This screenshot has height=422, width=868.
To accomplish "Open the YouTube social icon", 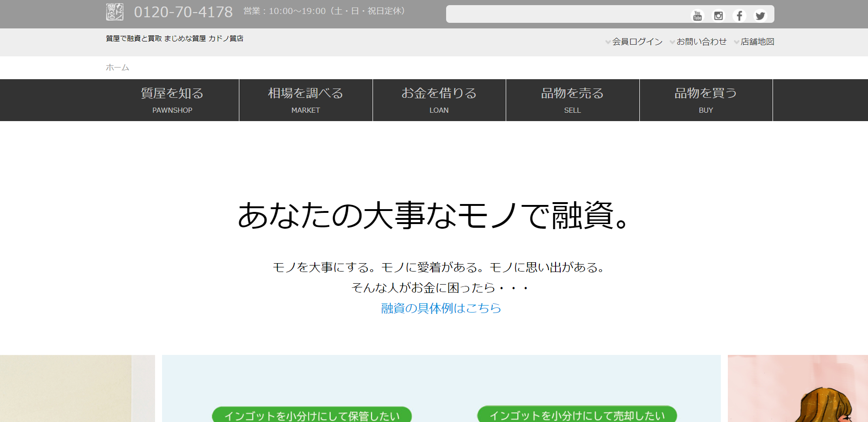I will pos(698,16).
